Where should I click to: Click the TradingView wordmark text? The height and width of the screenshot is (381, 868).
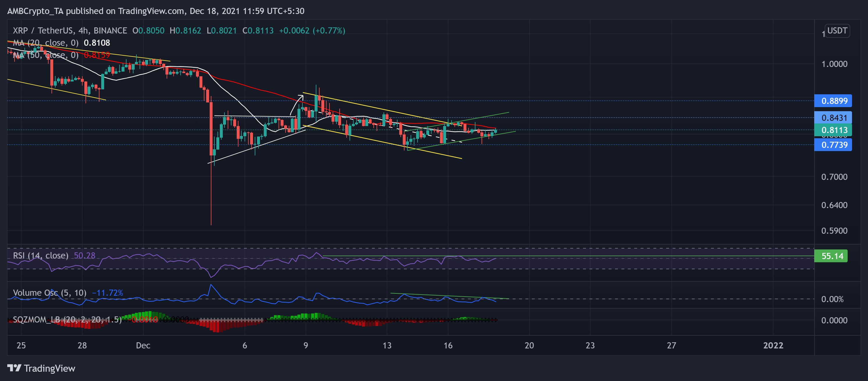click(49, 368)
